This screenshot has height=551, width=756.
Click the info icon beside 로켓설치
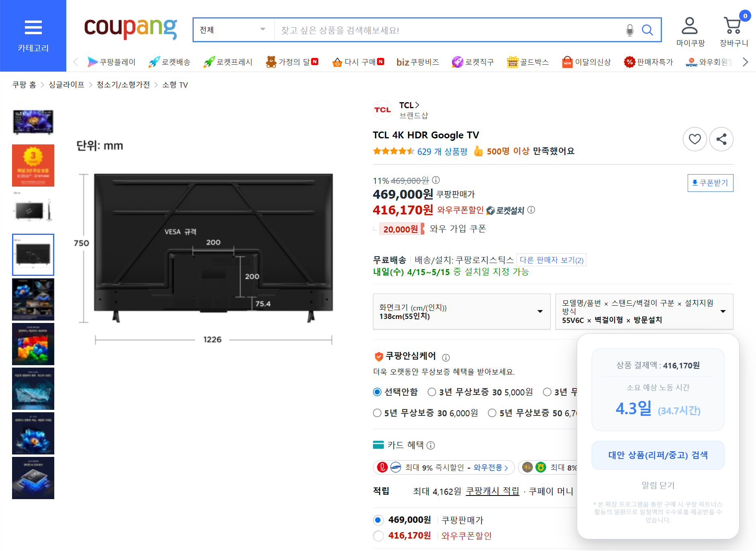[531, 210]
